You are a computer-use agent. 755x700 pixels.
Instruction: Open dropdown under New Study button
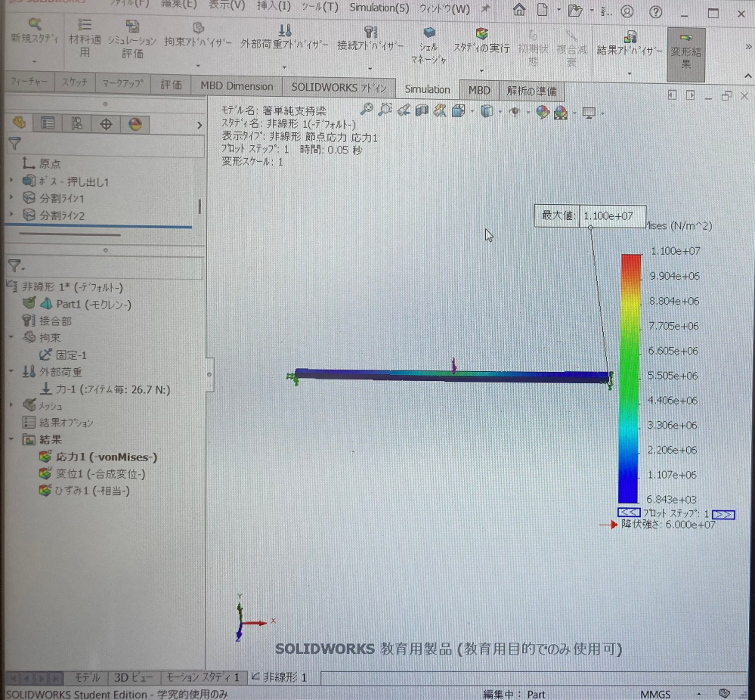tap(34, 62)
